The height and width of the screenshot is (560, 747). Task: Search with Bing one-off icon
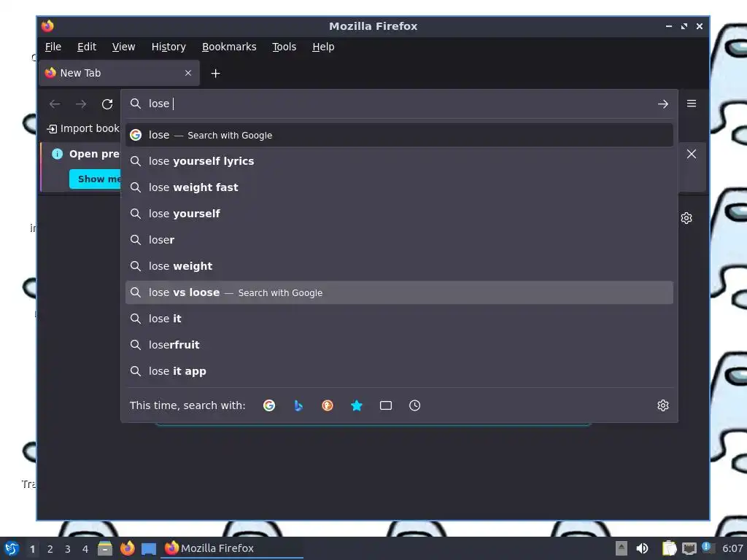(x=298, y=405)
